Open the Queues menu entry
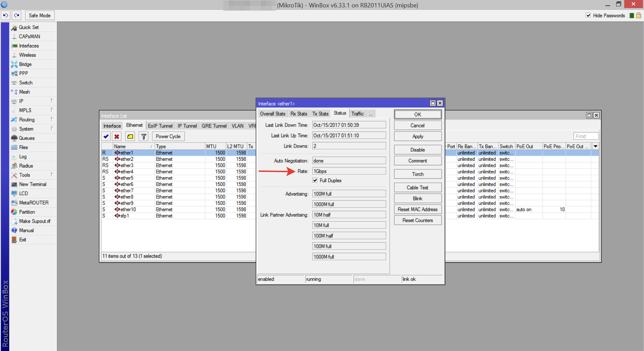Screen dimensions: 644x351 click(27, 138)
